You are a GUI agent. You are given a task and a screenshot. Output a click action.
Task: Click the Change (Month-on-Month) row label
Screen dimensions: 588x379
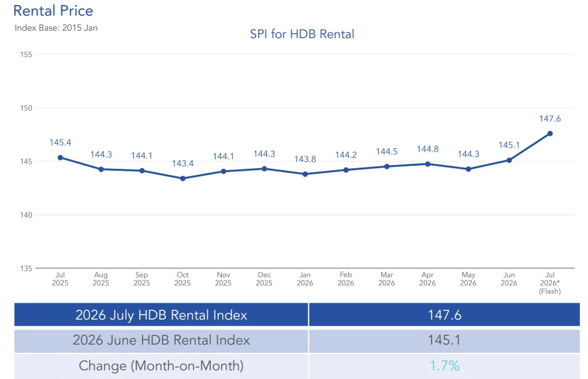162,365
